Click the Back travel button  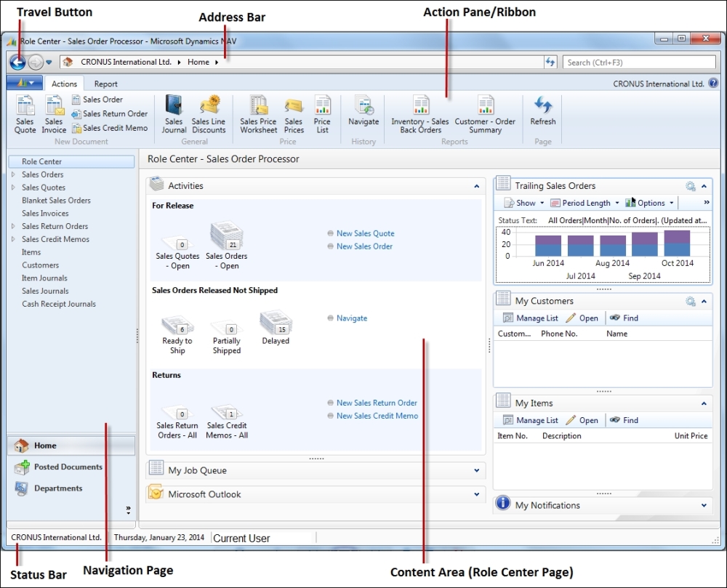17,62
